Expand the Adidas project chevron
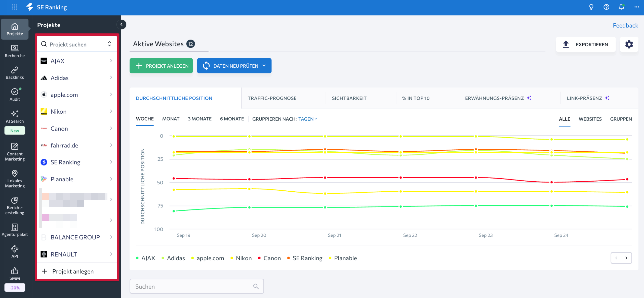644x298 pixels. click(x=111, y=78)
